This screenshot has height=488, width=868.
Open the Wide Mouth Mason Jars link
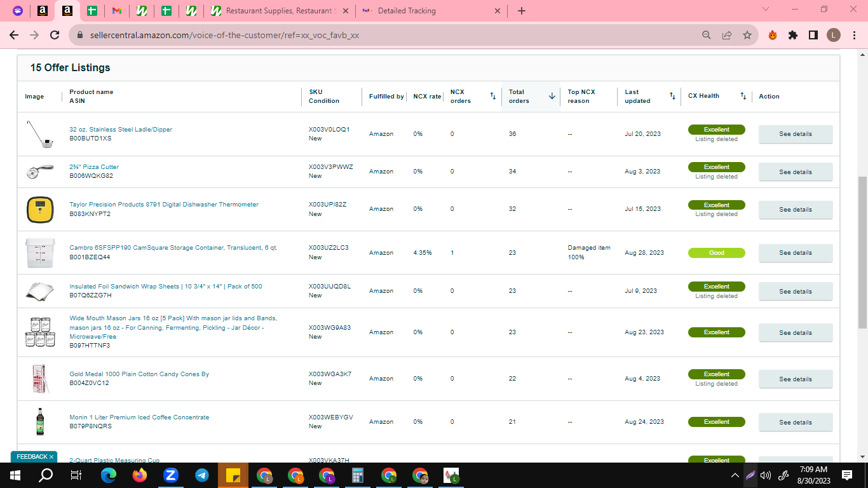[x=173, y=327]
